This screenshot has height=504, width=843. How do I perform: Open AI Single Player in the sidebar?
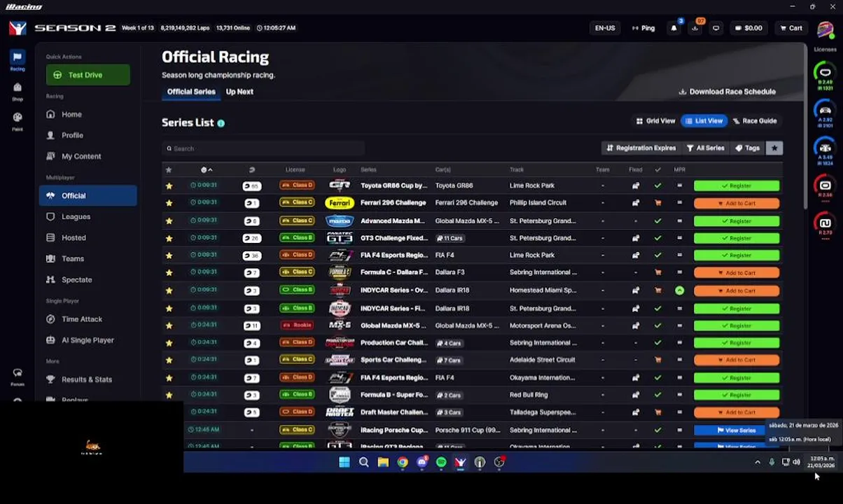[88, 340]
